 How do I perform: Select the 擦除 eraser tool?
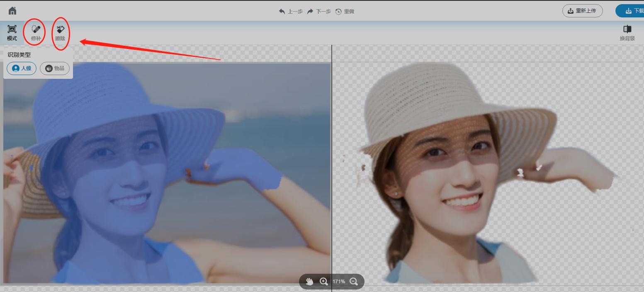pyautogui.click(x=60, y=33)
